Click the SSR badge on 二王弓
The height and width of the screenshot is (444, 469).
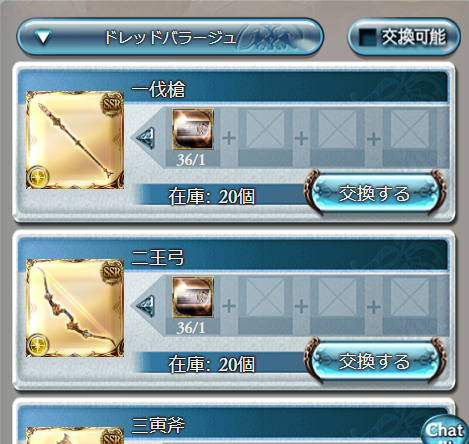tap(112, 272)
